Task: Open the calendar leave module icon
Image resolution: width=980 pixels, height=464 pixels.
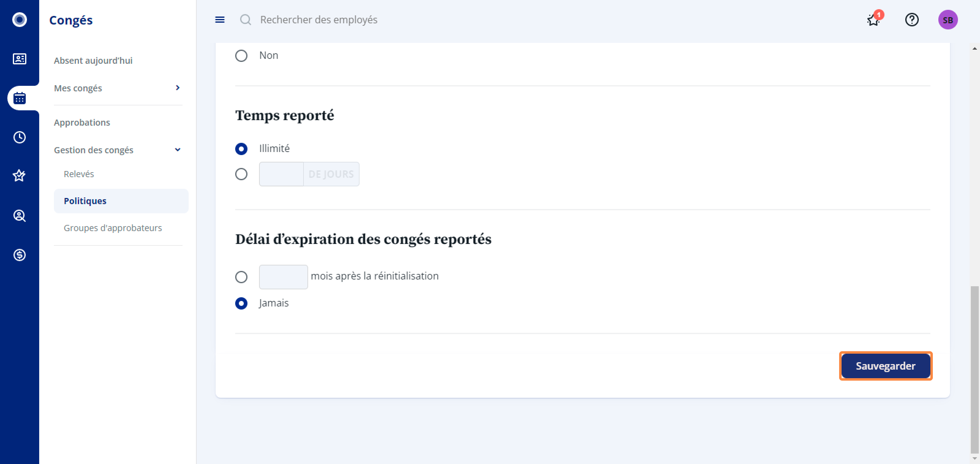Action: click(19, 98)
